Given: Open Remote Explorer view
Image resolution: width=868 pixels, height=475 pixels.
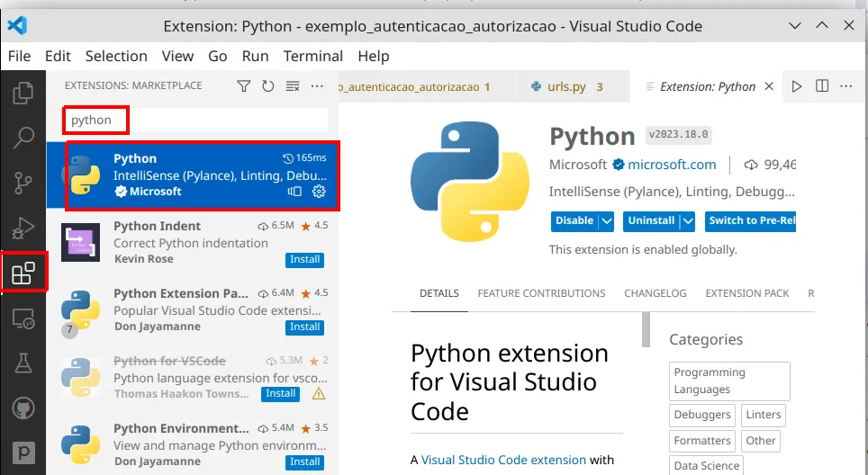Looking at the screenshot, I should click(x=23, y=318).
